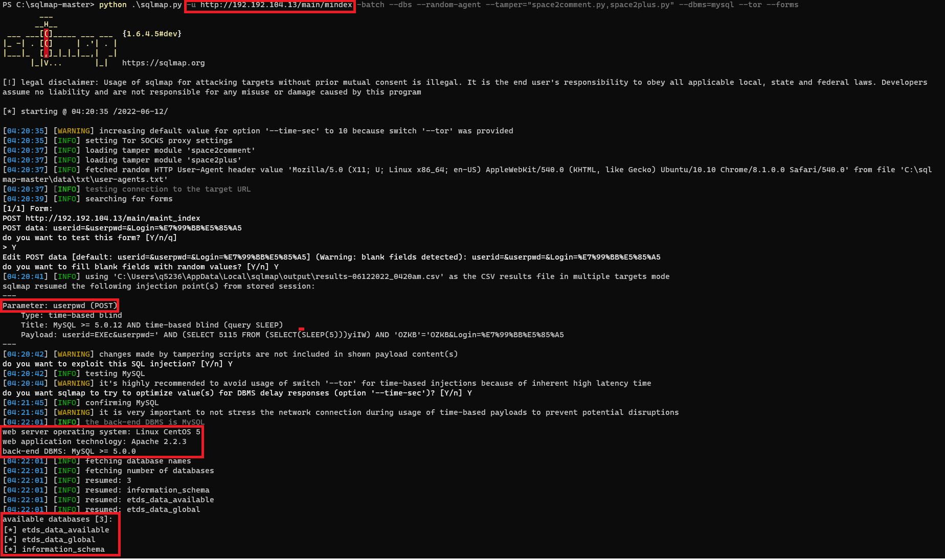Image resolution: width=945 pixels, height=560 pixels.
Task: Click 'web server operating system: Linux CentOS 5'
Action: tap(101, 432)
